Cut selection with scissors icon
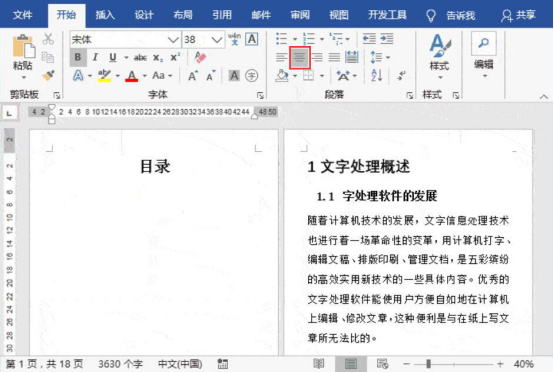554x372 pixels. click(48, 39)
